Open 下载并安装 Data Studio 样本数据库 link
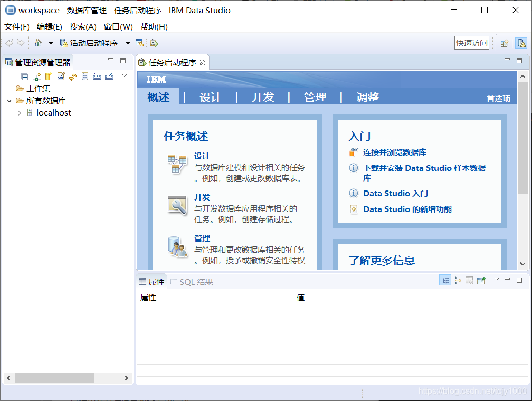The width and height of the screenshot is (532, 401). pyautogui.click(x=424, y=173)
